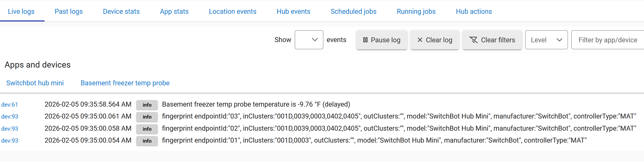This screenshot has width=644, height=162.
Task: Filter by Basement freezer temp probe
Action: (x=125, y=83)
